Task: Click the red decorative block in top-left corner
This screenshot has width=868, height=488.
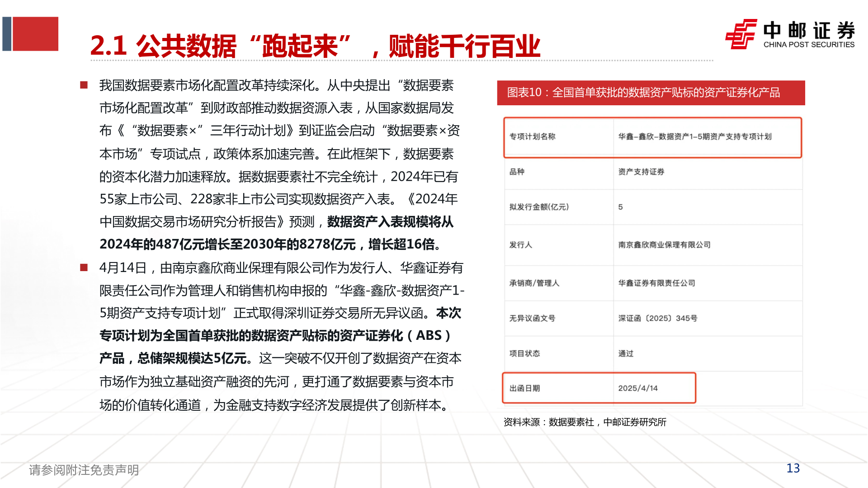Action: pos(36,34)
